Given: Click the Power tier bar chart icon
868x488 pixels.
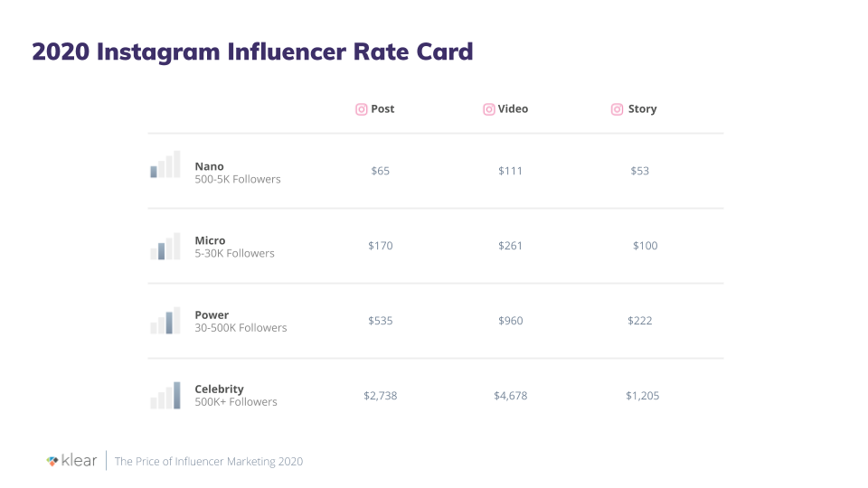Looking at the screenshot, I should pyautogui.click(x=165, y=321).
